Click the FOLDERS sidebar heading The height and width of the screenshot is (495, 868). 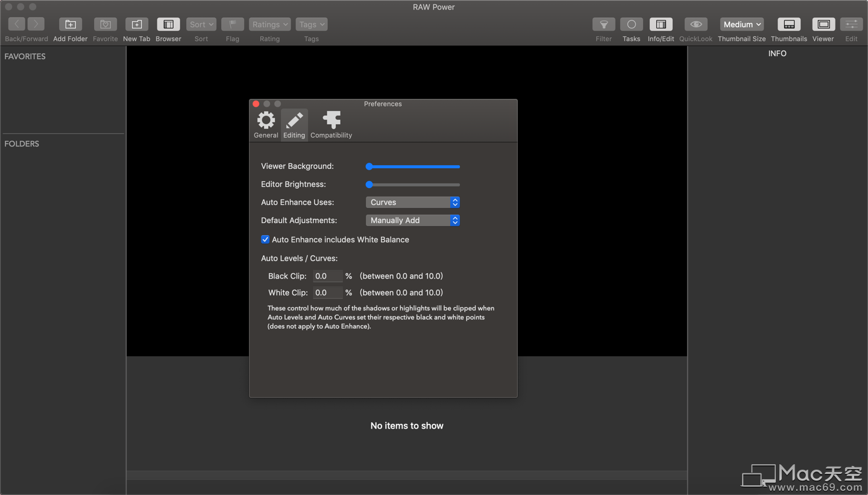pyautogui.click(x=22, y=143)
